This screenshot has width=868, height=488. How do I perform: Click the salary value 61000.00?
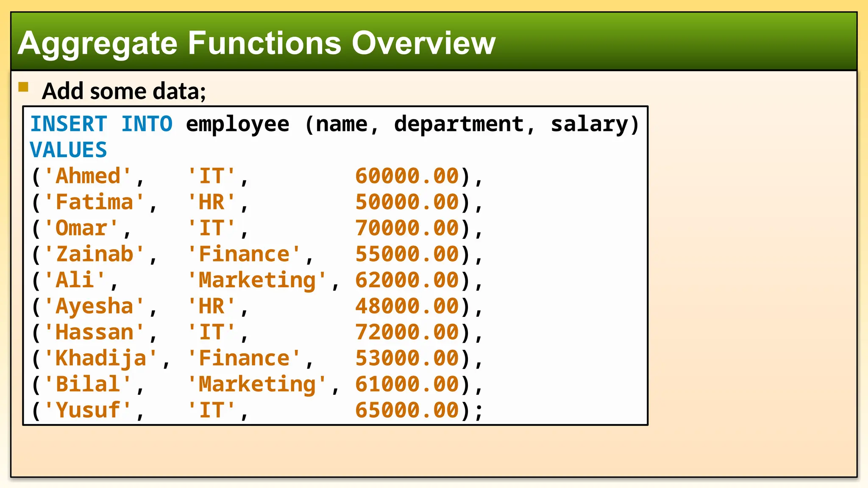coord(407,384)
